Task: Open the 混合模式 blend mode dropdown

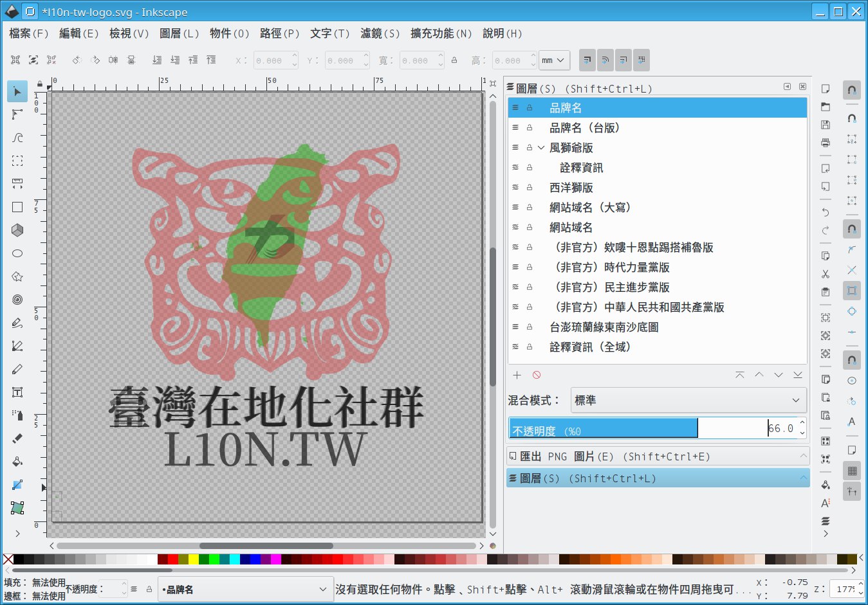Action: coord(689,401)
